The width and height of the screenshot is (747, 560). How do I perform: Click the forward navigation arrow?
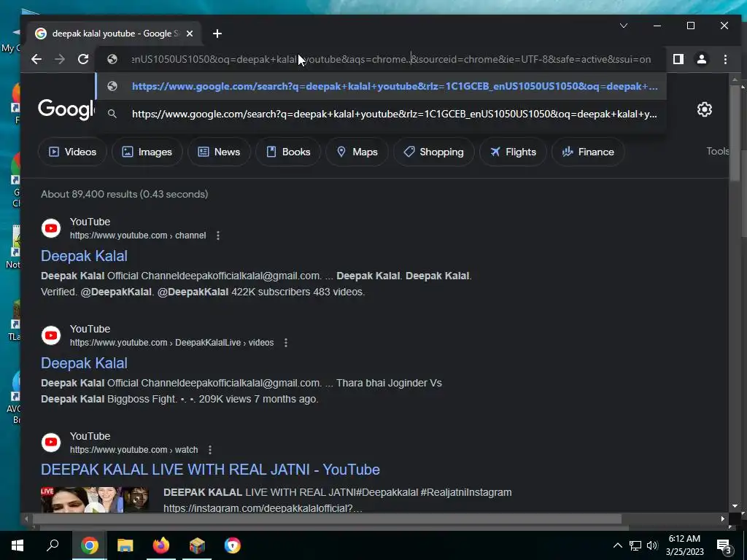[60, 59]
